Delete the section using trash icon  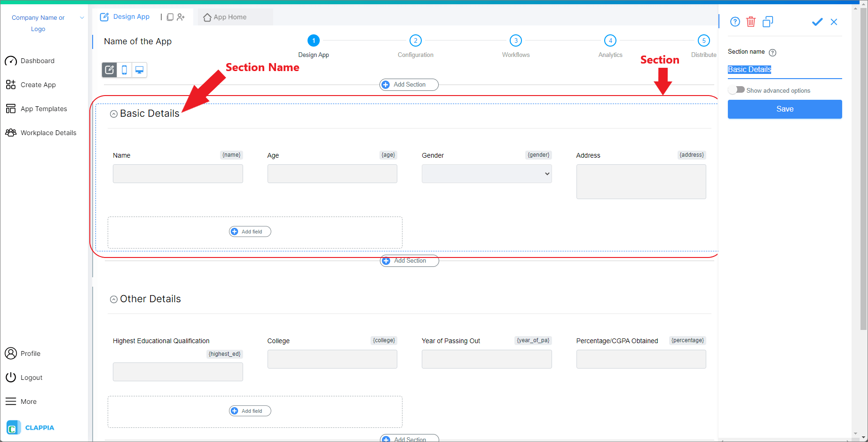tap(750, 22)
